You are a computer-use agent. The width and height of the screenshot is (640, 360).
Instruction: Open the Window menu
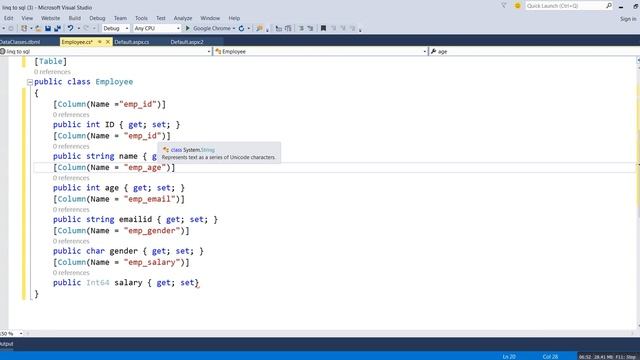click(210, 18)
